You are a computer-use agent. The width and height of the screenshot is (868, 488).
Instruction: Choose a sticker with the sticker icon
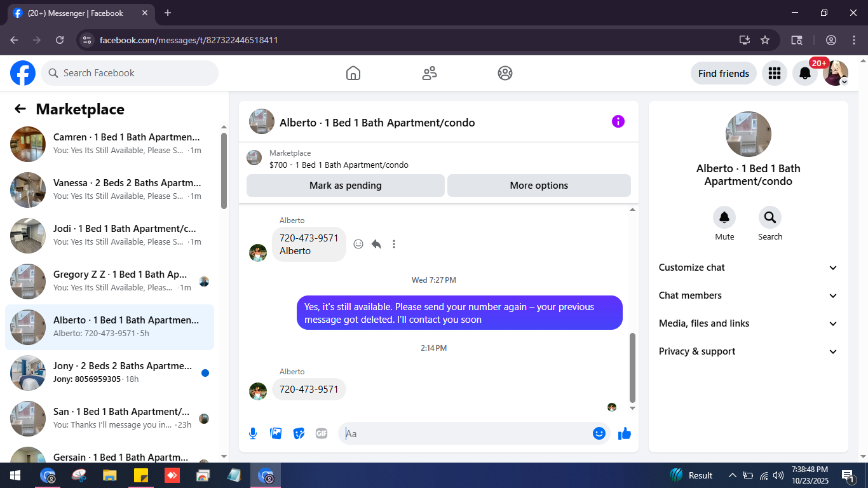[299, 433]
